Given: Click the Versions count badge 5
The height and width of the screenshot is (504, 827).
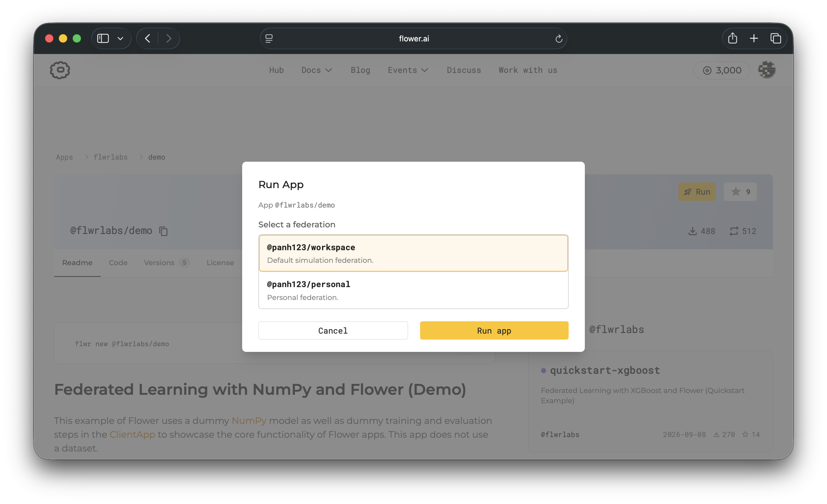Looking at the screenshot, I should coord(184,263).
